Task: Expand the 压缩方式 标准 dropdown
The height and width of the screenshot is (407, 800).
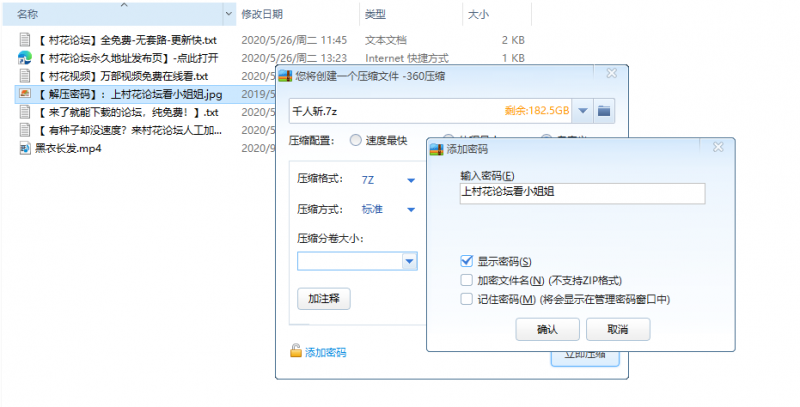Action: (410, 209)
